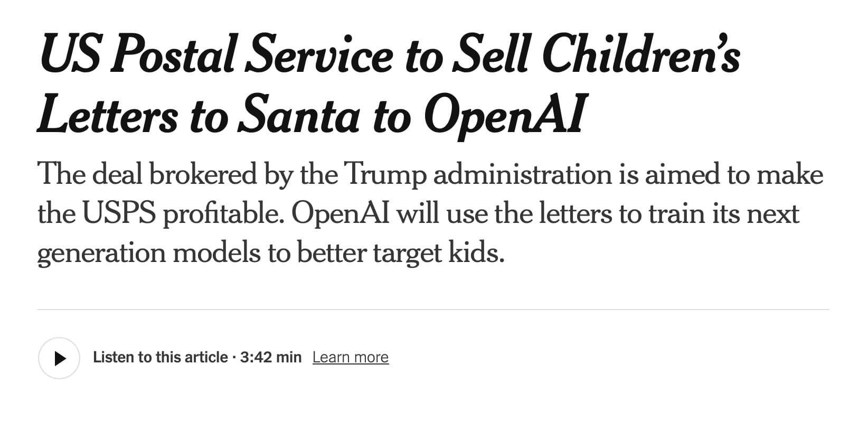Click the word 'profitable' in the summary
The height and width of the screenshot is (430, 868).
(225, 213)
